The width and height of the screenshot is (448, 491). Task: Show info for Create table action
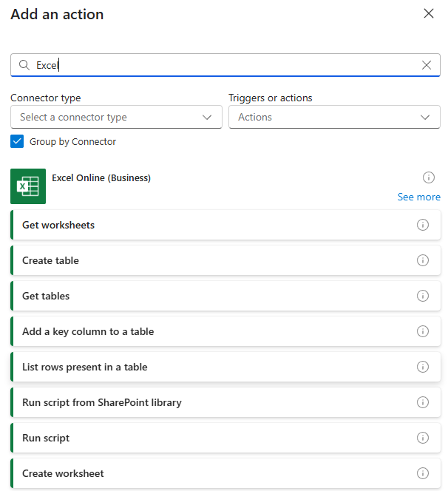tap(423, 260)
